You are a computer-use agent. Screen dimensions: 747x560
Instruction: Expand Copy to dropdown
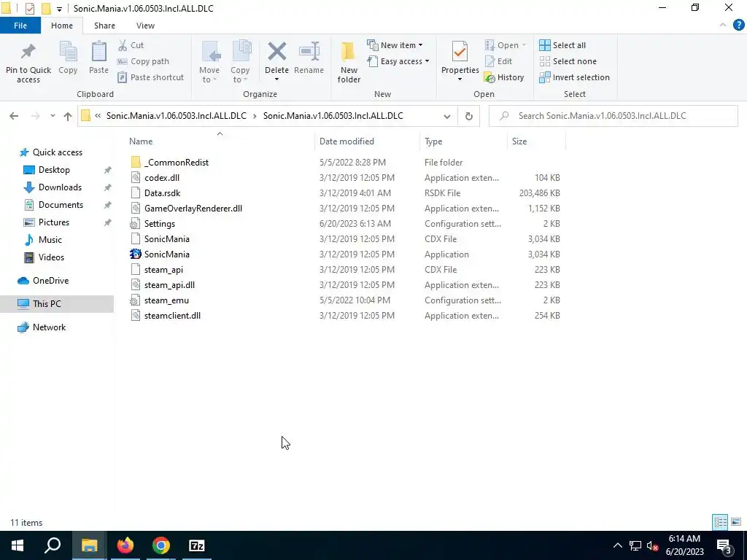239,75
